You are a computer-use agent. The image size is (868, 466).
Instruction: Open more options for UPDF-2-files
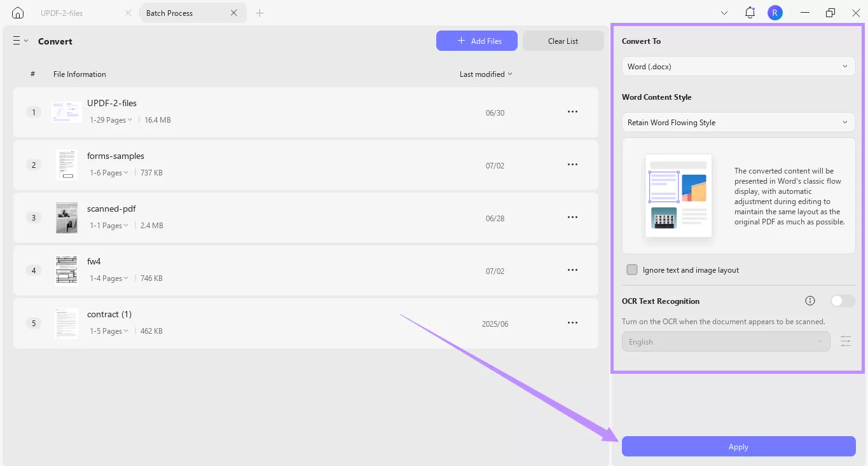click(x=572, y=112)
